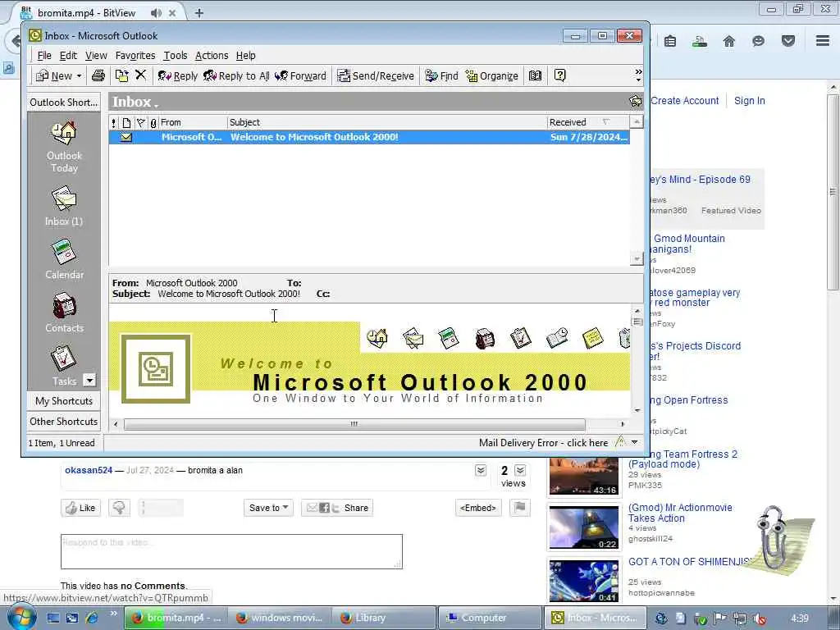Flag the video with flag icon
This screenshot has height=630, width=840.
point(519,507)
